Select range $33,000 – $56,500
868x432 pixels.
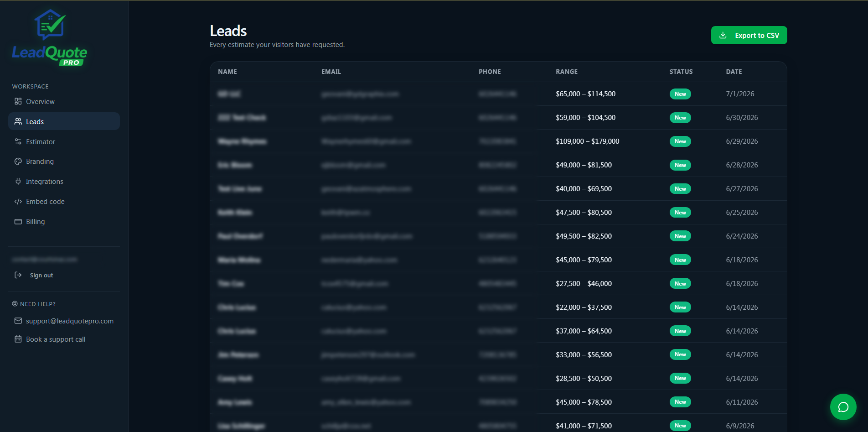pos(584,355)
